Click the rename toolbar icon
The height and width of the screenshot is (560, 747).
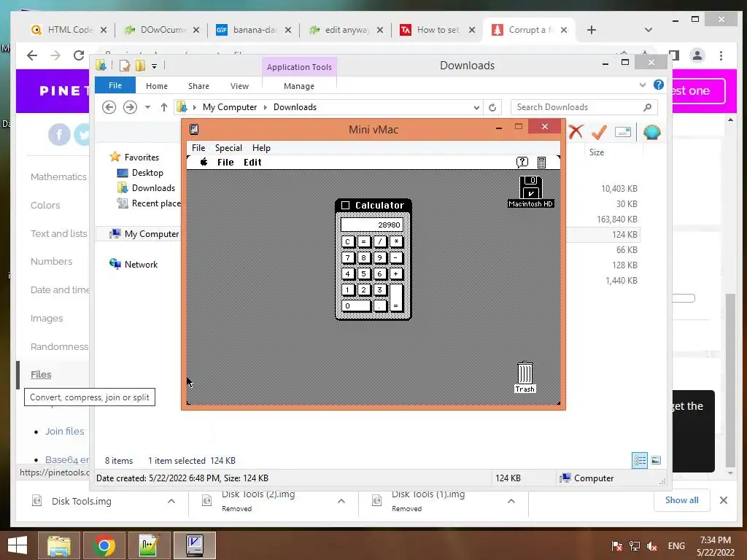point(623,132)
